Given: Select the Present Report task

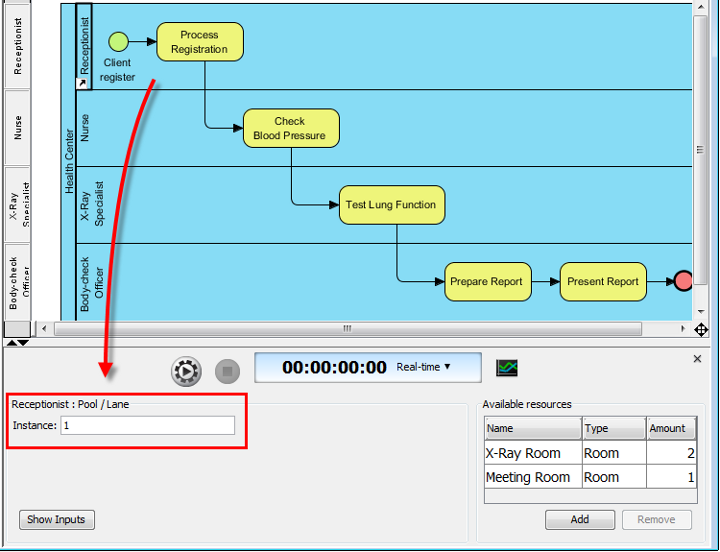Looking at the screenshot, I should click(x=603, y=282).
